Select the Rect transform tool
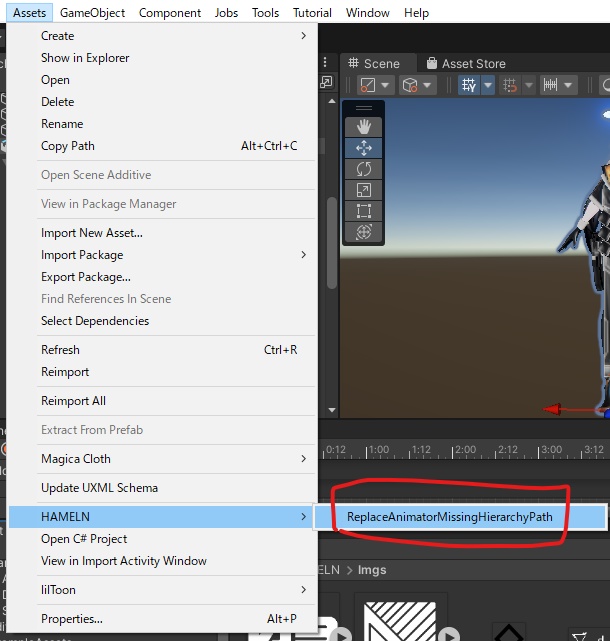Image resolution: width=610 pixels, height=641 pixels. coord(363,211)
